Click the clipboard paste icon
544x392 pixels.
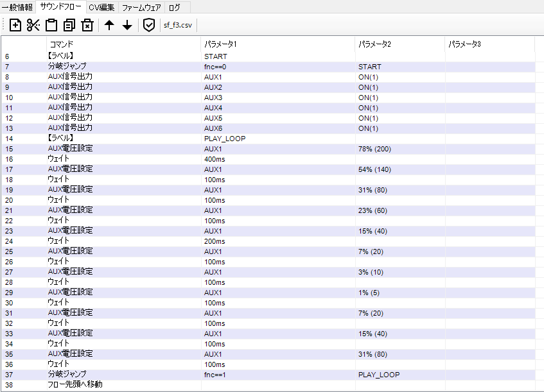click(51, 25)
